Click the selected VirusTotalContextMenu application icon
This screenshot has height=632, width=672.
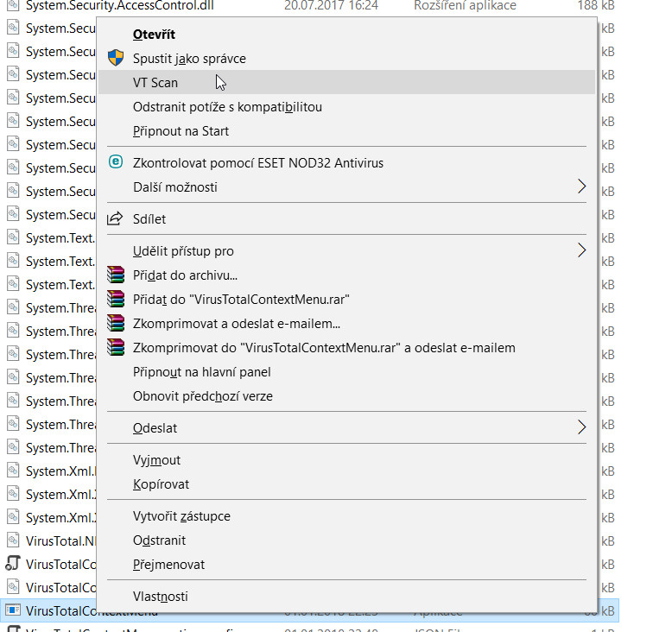[13, 610]
